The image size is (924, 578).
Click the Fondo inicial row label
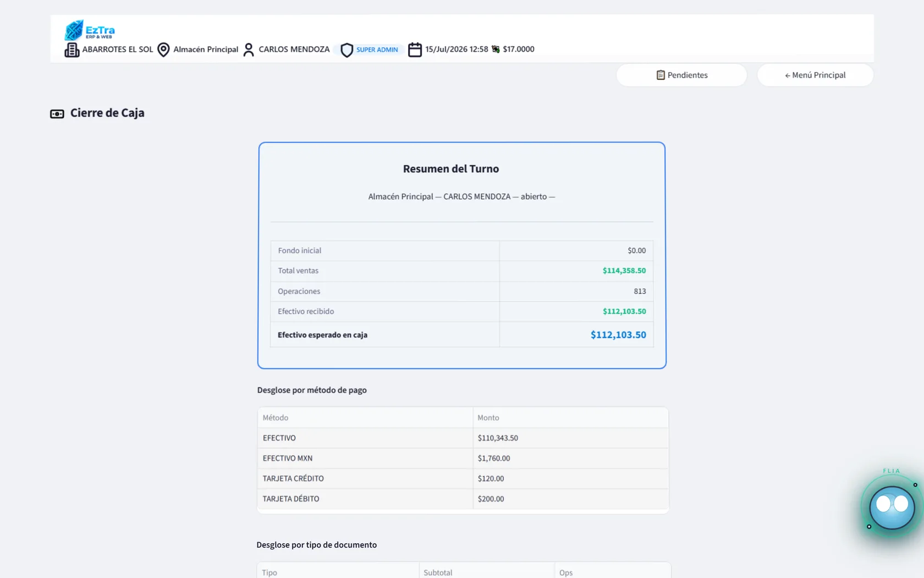pyautogui.click(x=300, y=250)
